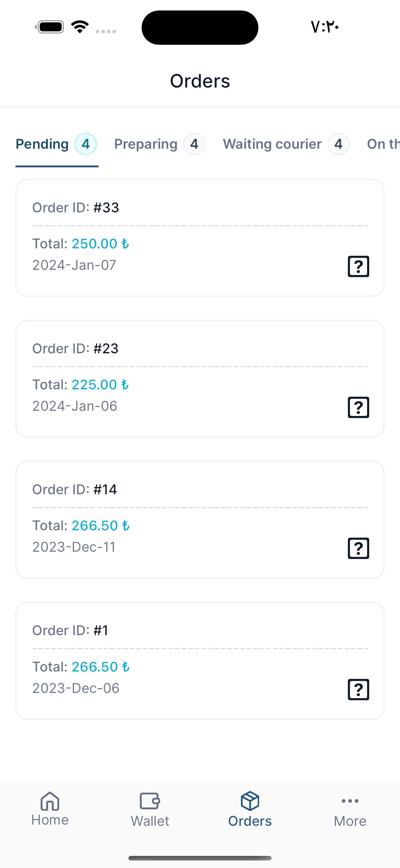The width and height of the screenshot is (400, 868).
Task: Tap the question mark icon on order #33
Action: [x=358, y=266]
